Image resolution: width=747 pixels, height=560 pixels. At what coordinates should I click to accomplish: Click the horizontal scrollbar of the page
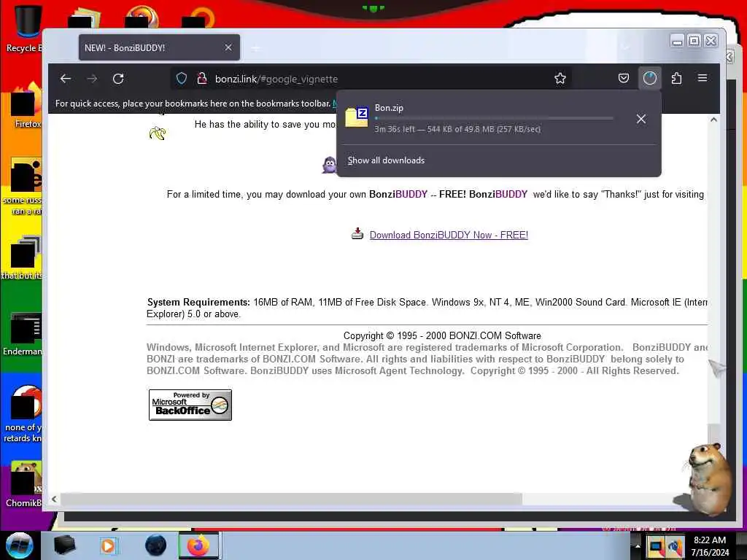point(290,499)
